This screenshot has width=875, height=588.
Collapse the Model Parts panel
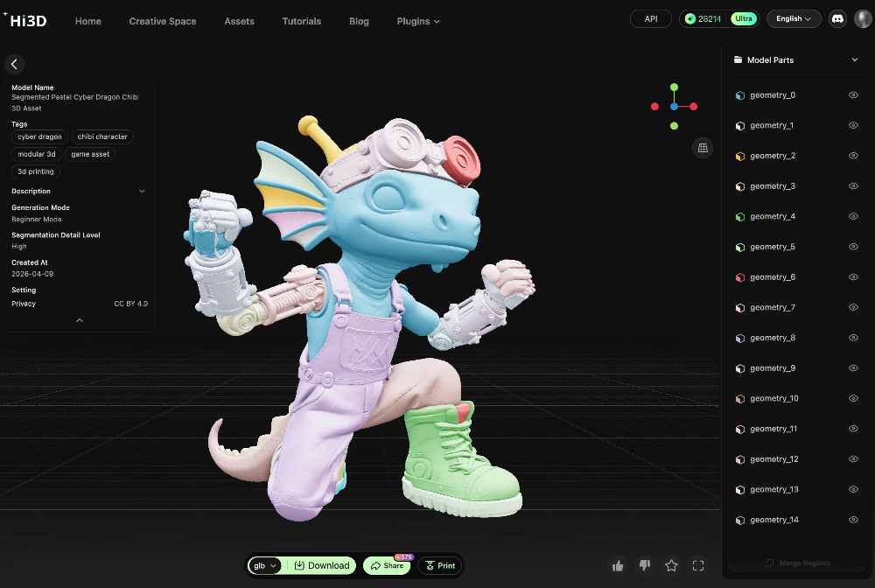pos(855,60)
